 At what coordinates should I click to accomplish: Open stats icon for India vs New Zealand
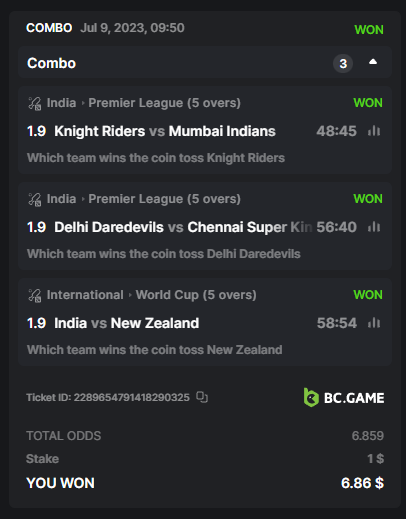tap(374, 323)
